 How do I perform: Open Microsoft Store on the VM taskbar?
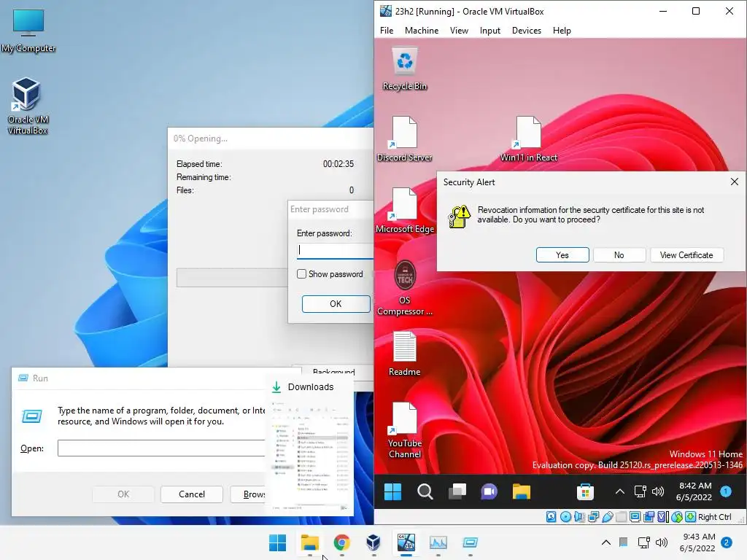point(585,491)
